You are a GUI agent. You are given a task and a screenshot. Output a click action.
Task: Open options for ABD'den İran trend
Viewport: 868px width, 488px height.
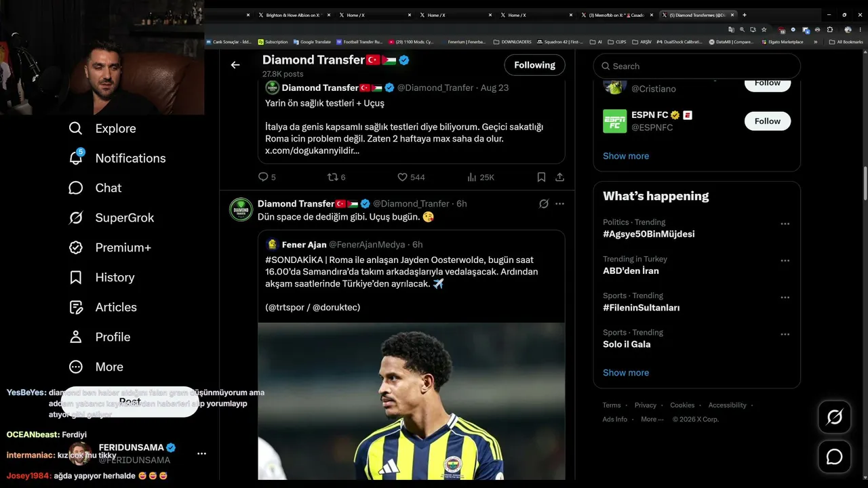[x=785, y=260]
